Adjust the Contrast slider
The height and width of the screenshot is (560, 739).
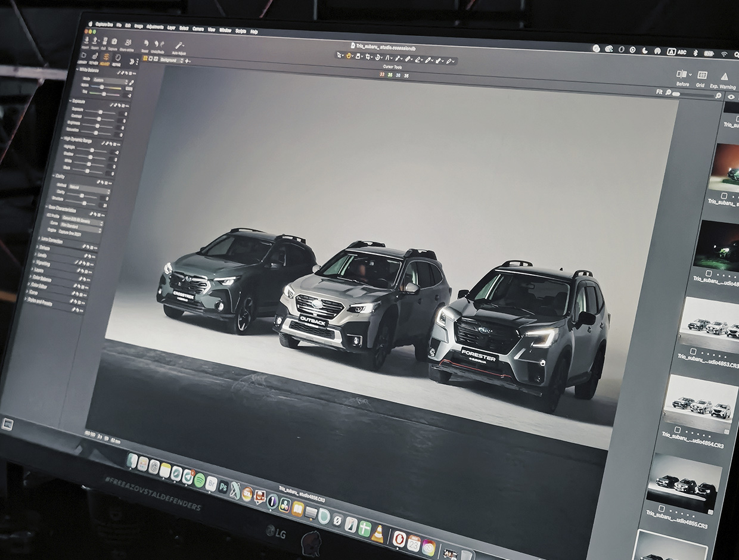pos(98,119)
